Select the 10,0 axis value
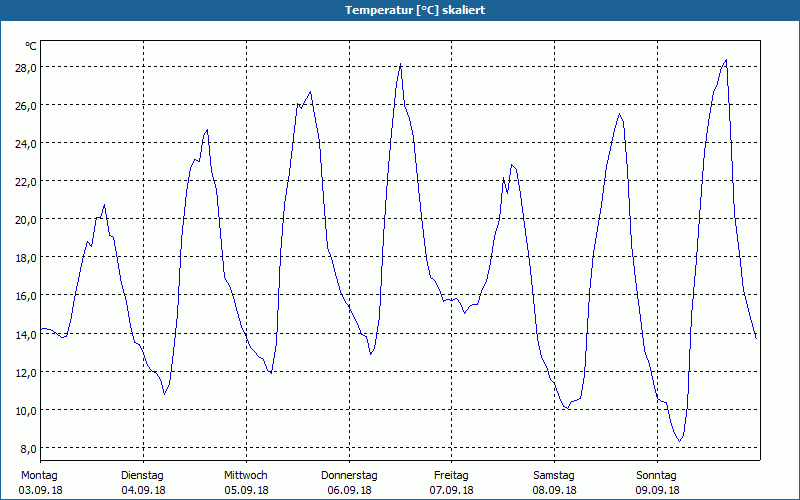The height and width of the screenshot is (500, 800). [26, 411]
